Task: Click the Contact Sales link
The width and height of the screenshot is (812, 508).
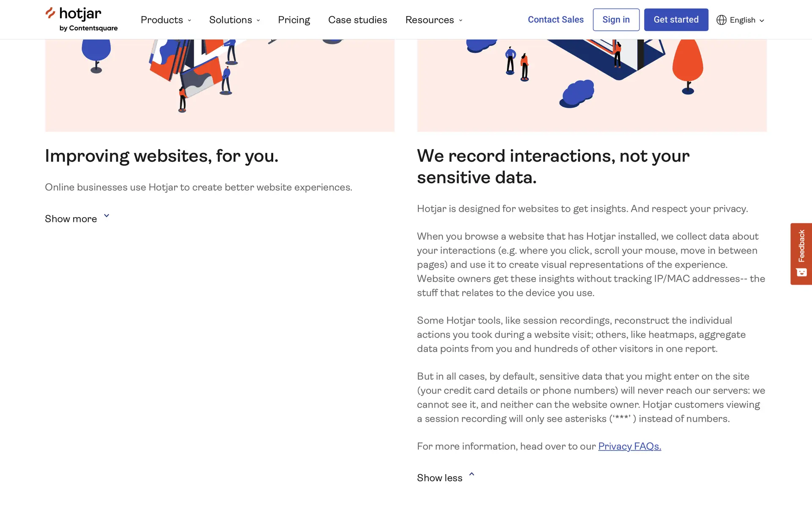Action: coord(555,19)
